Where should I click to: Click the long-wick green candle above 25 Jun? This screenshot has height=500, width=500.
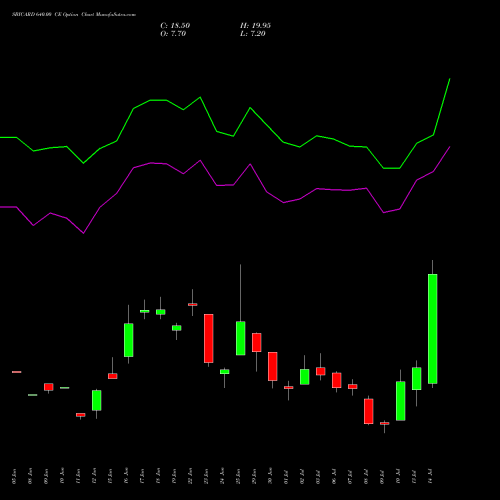tap(241, 338)
